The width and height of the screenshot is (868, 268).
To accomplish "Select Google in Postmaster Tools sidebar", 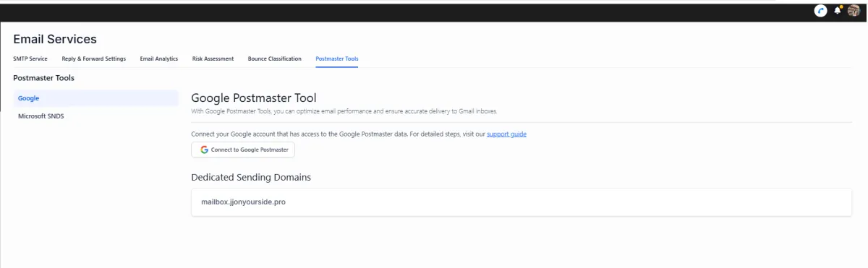I will pyautogui.click(x=95, y=98).
